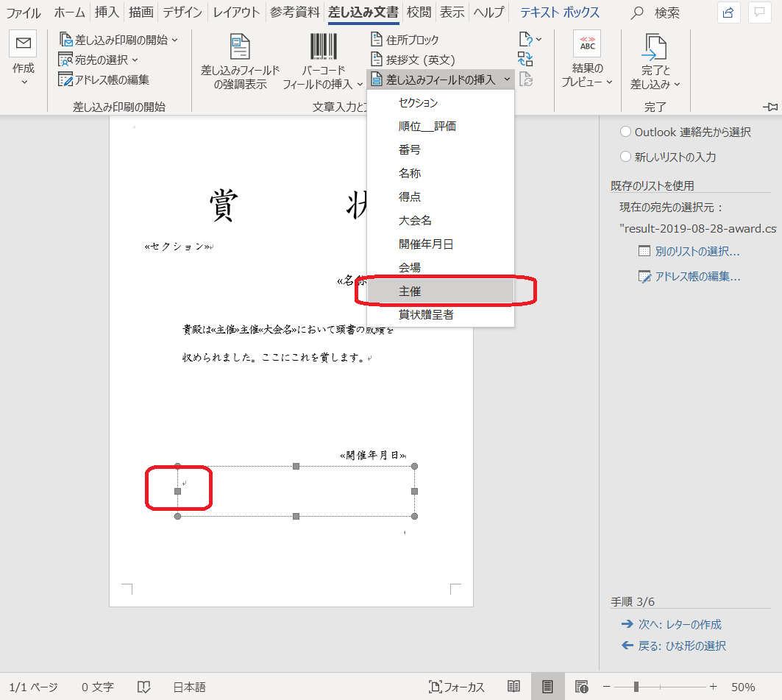Open 宛先の選択 dropdown
Viewport: 782px width, 700px height.
click(135, 60)
